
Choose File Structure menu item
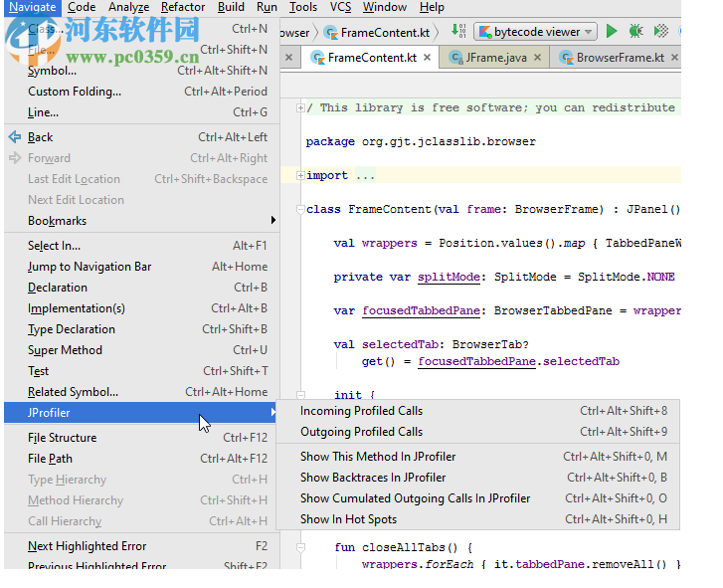(x=141, y=437)
